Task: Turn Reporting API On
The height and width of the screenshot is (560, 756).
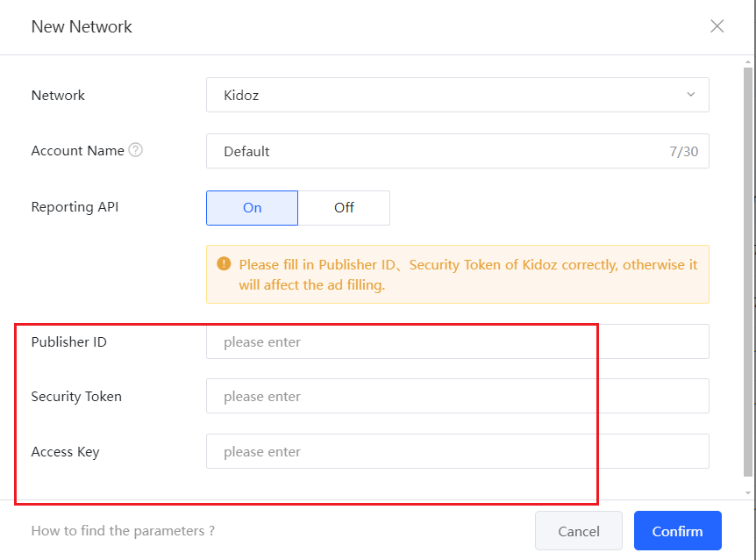Action: 253,208
